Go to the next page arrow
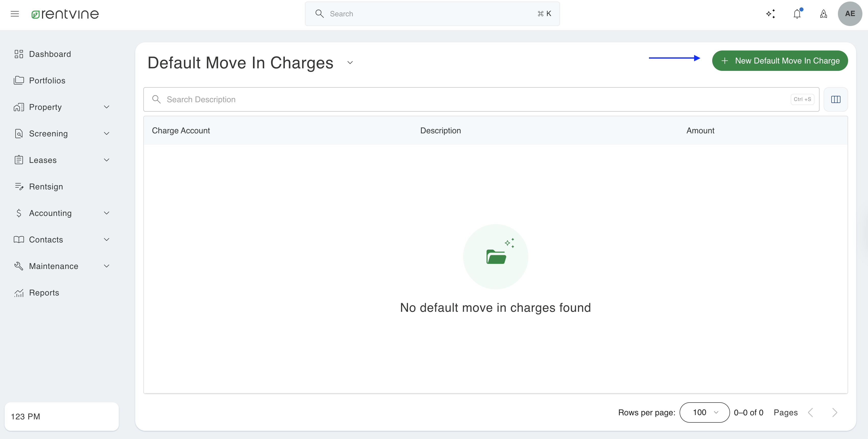The image size is (868, 439). click(x=834, y=412)
